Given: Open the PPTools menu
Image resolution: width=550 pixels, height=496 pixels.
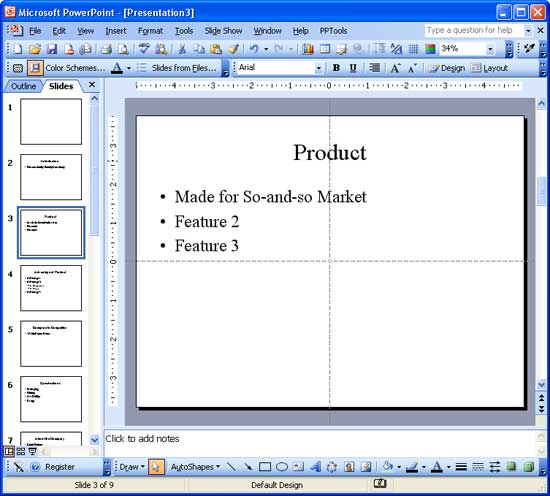Looking at the screenshot, I should coord(333,31).
